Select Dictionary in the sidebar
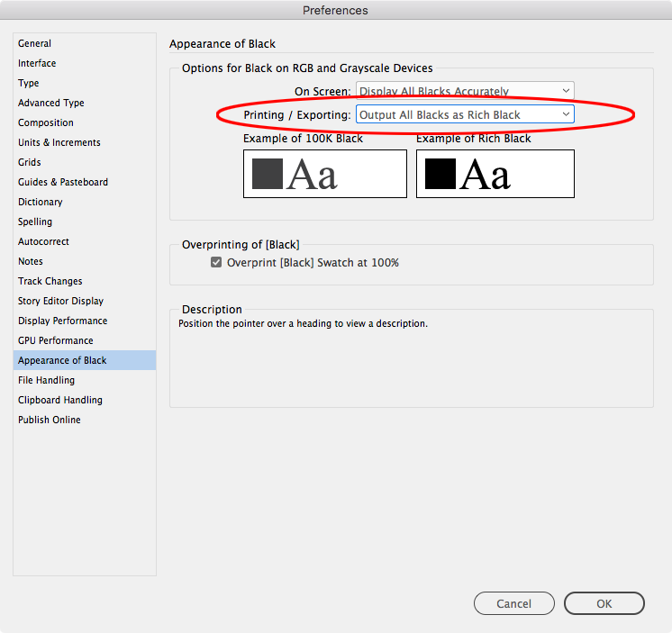Screen dimensions: 672x633 [41, 202]
